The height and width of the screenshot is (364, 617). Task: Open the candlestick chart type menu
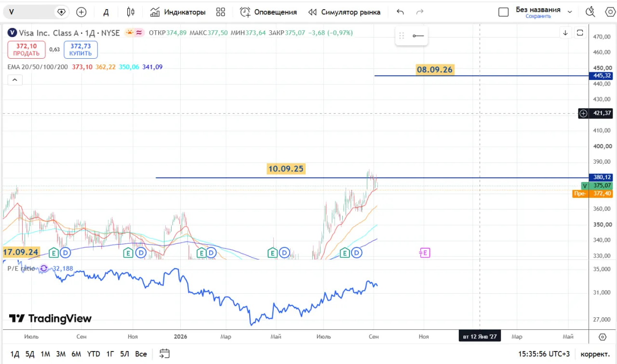pyautogui.click(x=131, y=12)
